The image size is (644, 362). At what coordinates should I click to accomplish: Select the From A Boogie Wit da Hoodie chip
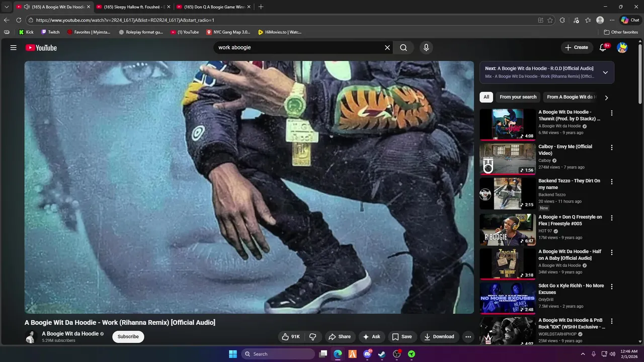tap(571, 97)
